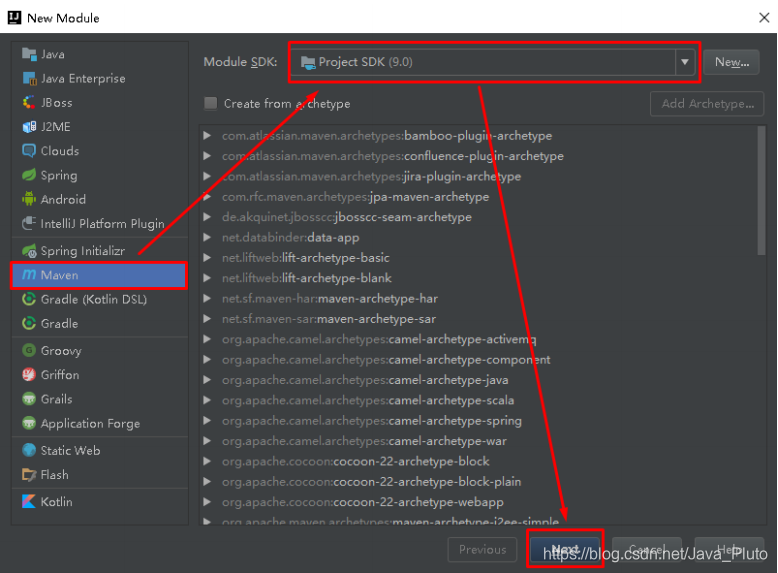This screenshot has height=573, width=778.
Task: Choose the JBoss icon
Action: 29,103
